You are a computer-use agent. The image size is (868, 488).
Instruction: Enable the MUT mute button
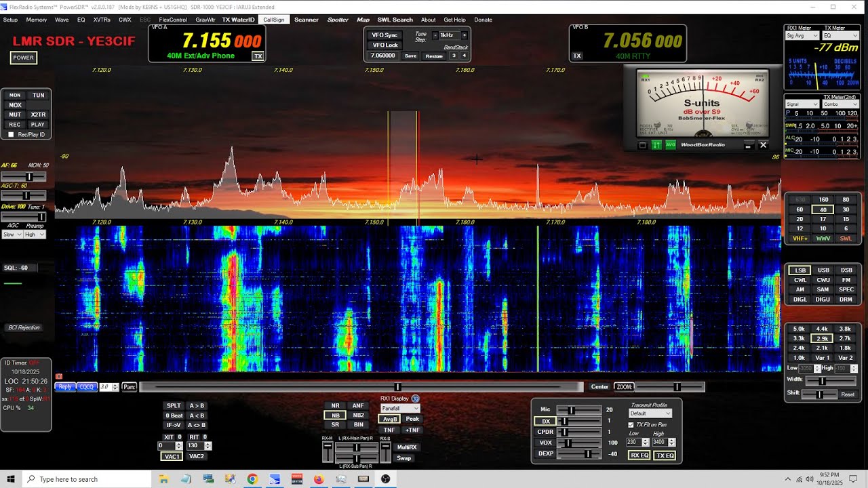tap(15, 115)
